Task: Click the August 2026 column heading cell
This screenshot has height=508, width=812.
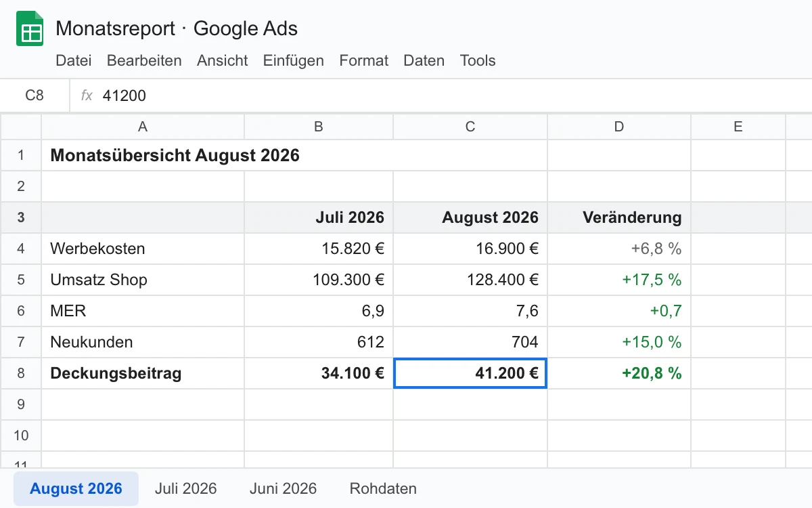Action: 470,217
